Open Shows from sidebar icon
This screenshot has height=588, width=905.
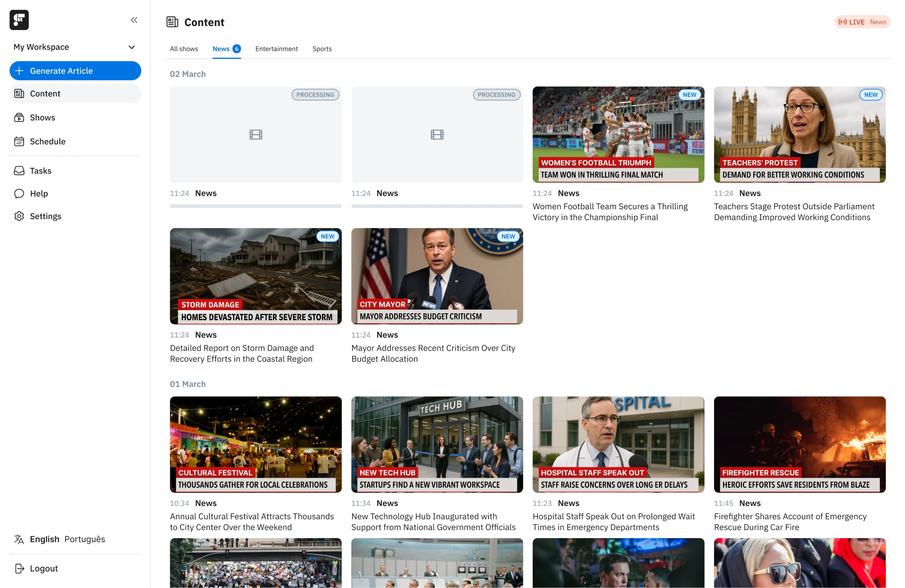tap(19, 118)
